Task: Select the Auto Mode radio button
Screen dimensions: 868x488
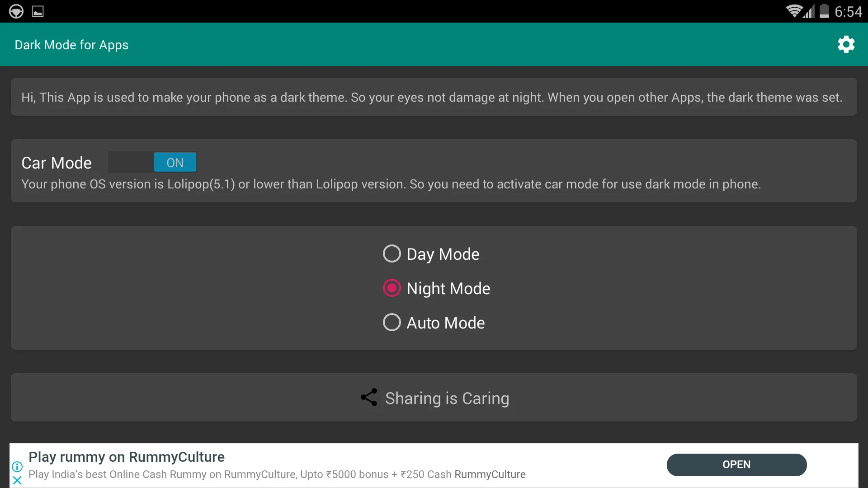Action: [391, 322]
